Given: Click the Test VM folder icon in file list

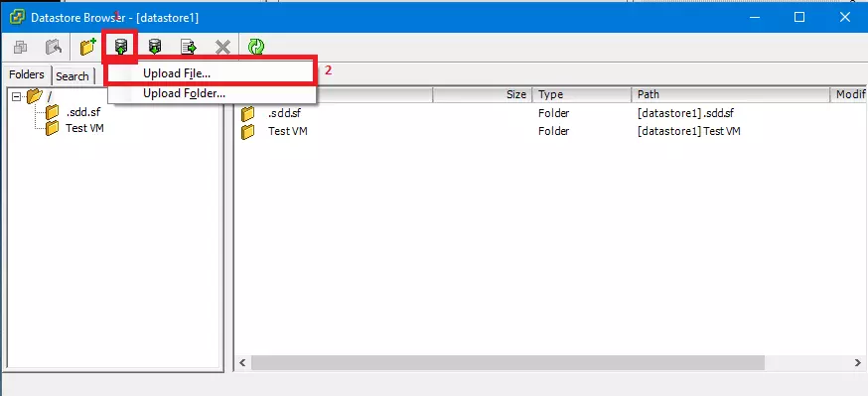Looking at the screenshot, I should tap(248, 131).
